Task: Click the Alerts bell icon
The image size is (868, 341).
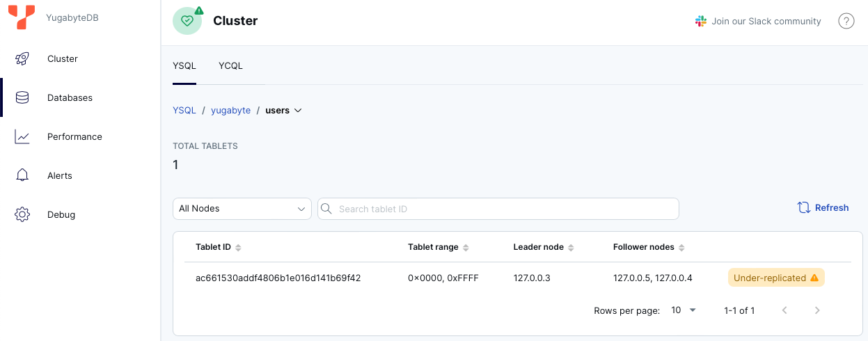Action: click(x=22, y=176)
